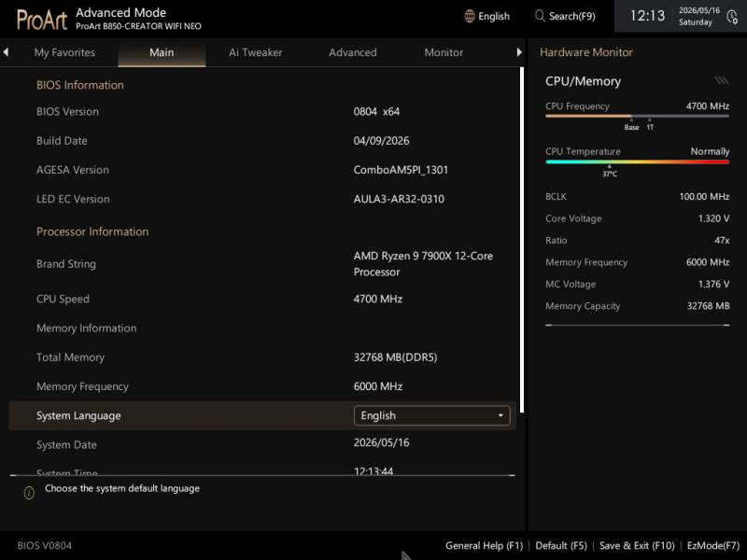Click the ProArt logo
747x560 pixels.
pos(42,20)
